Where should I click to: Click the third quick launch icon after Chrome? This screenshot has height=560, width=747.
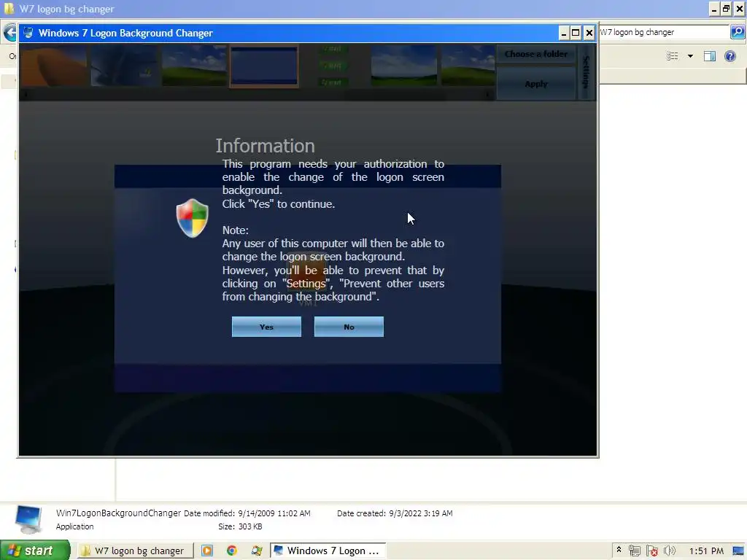257,551
